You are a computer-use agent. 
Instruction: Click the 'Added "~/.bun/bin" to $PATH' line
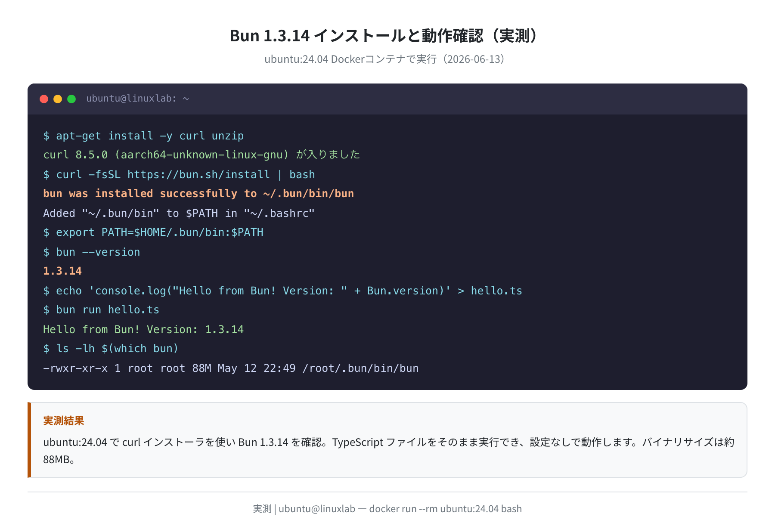(179, 213)
